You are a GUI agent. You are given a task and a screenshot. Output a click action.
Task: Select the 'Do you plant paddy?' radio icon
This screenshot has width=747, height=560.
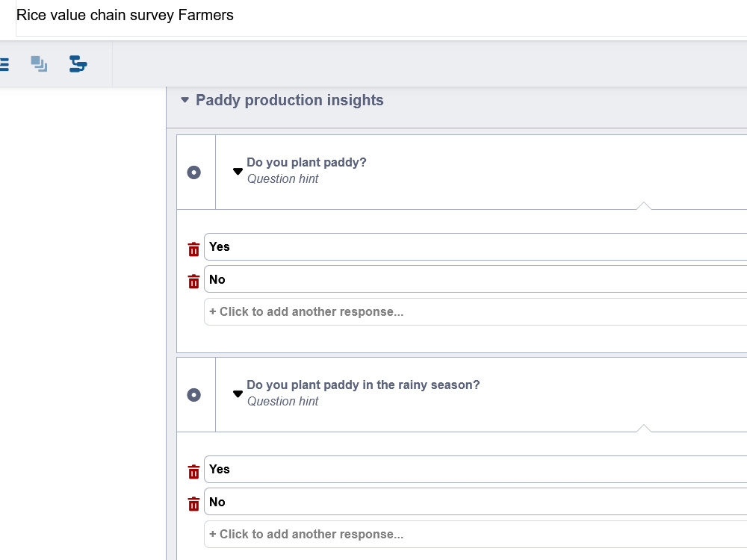(194, 172)
